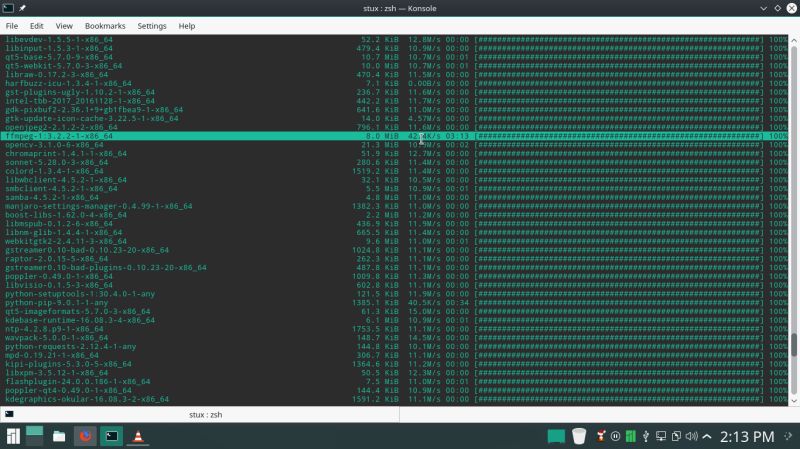The image size is (800, 449).
Task: Open the Bookmarks menu
Action: coord(105,26)
